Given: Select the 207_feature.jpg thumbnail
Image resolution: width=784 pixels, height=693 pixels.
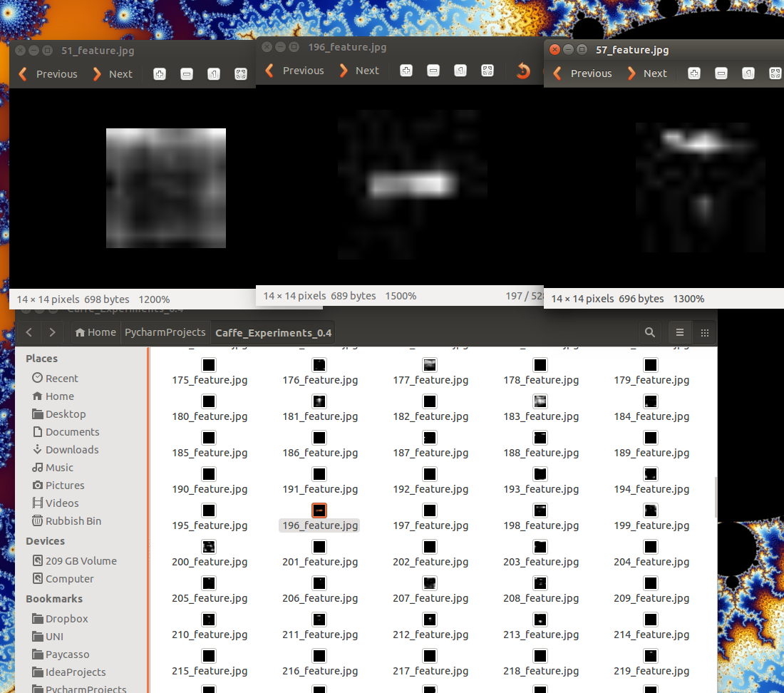Looking at the screenshot, I should pyautogui.click(x=430, y=583).
